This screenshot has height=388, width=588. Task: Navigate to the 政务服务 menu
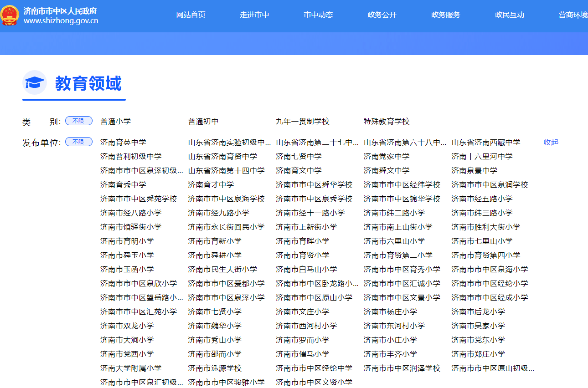446,15
